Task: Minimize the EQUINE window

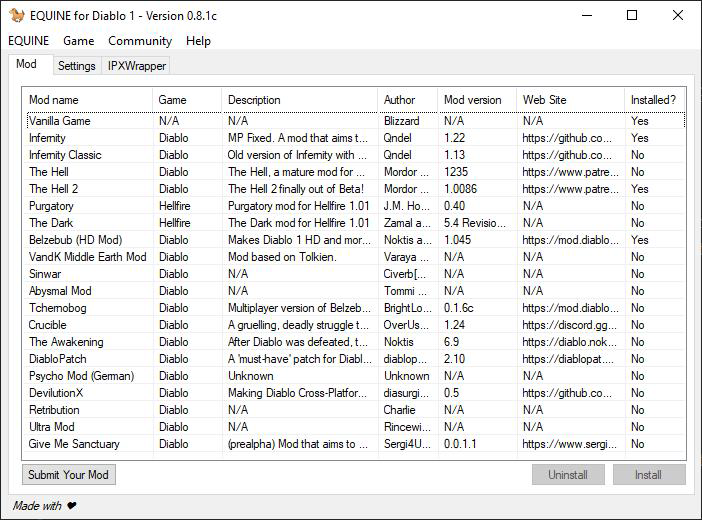Action: coord(587,15)
